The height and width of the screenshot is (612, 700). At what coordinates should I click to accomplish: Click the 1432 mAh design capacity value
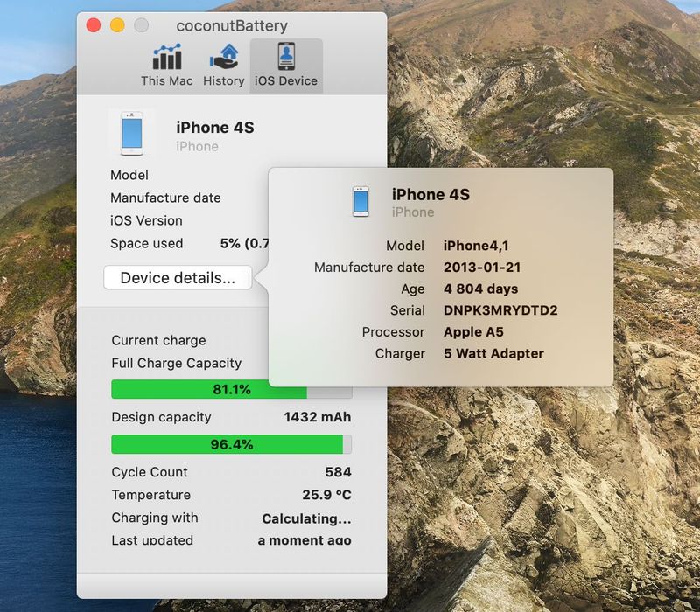[x=318, y=417]
